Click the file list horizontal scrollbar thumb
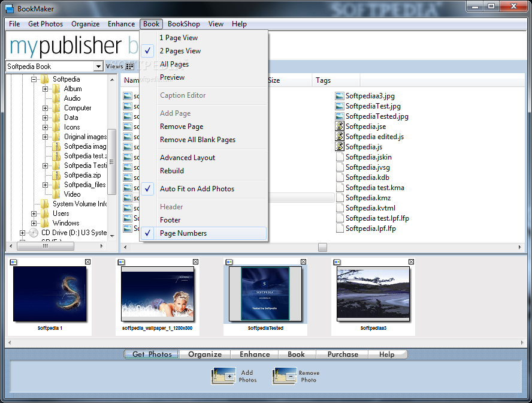532x403 pixels. tap(322, 248)
